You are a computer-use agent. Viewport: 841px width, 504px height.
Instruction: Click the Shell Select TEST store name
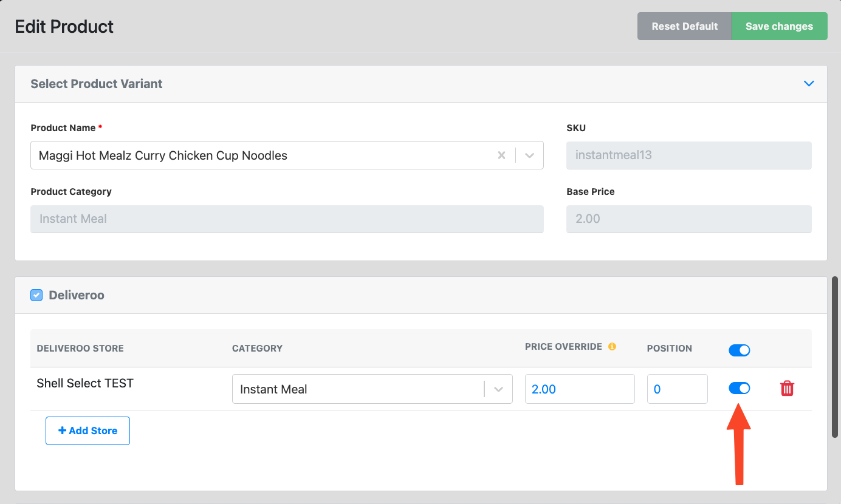pyautogui.click(x=85, y=383)
